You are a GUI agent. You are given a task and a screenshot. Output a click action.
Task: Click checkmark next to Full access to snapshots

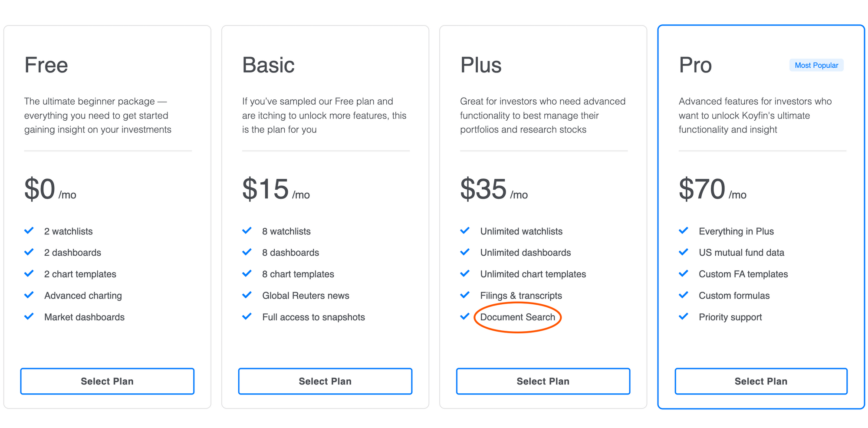(247, 316)
